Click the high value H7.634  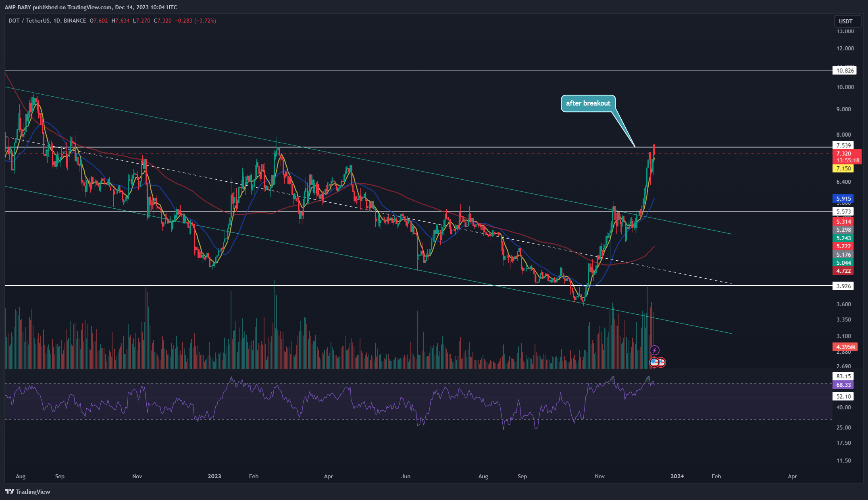[x=121, y=21]
